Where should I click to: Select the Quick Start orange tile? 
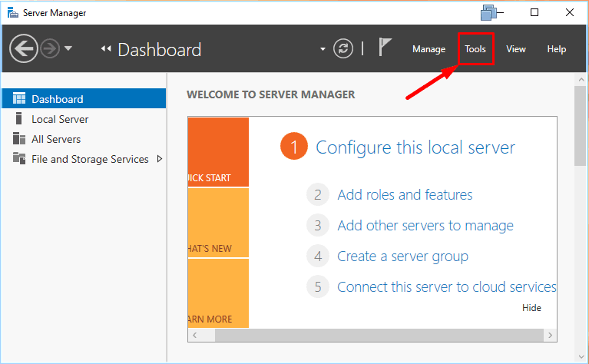coord(218,152)
